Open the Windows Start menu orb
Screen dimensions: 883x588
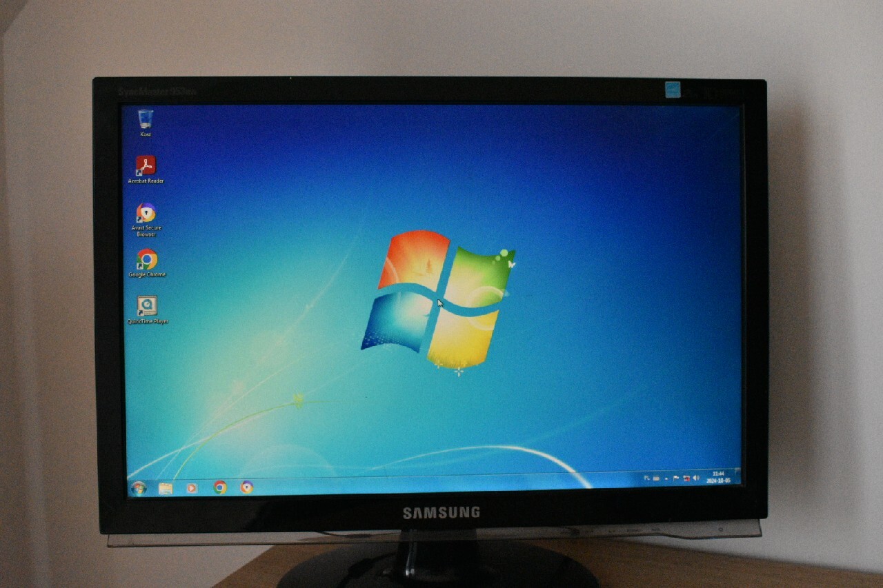[x=139, y=488]
